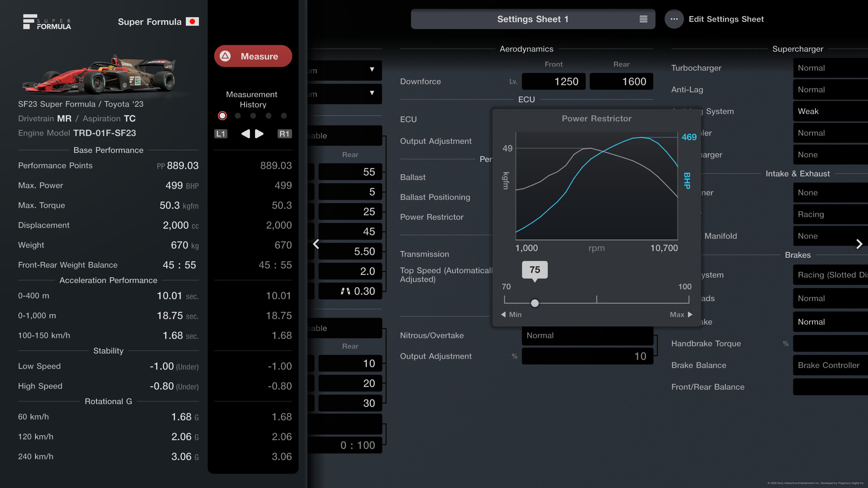The image size is (868, 488).
Task: Select the first measurement history dot
Action: pos(222,116)
